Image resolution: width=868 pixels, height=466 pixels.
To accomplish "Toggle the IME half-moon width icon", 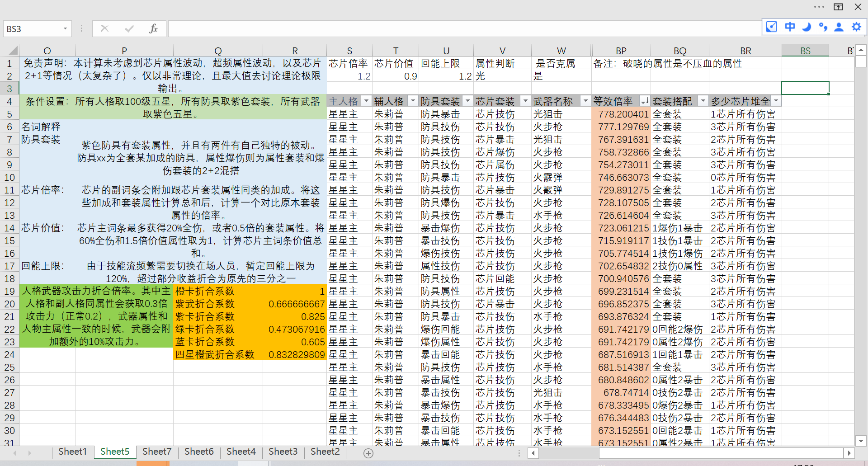I will click(807, 27).
